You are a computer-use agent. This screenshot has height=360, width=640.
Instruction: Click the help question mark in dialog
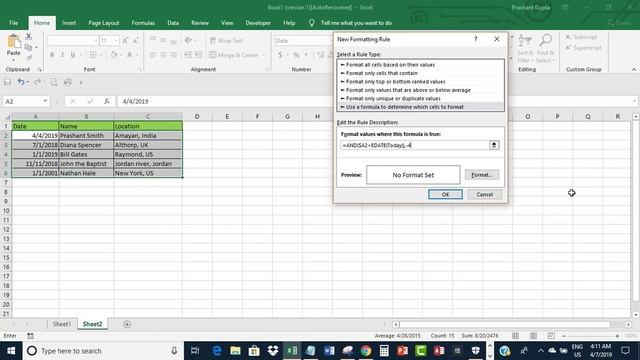pos(476,39)
